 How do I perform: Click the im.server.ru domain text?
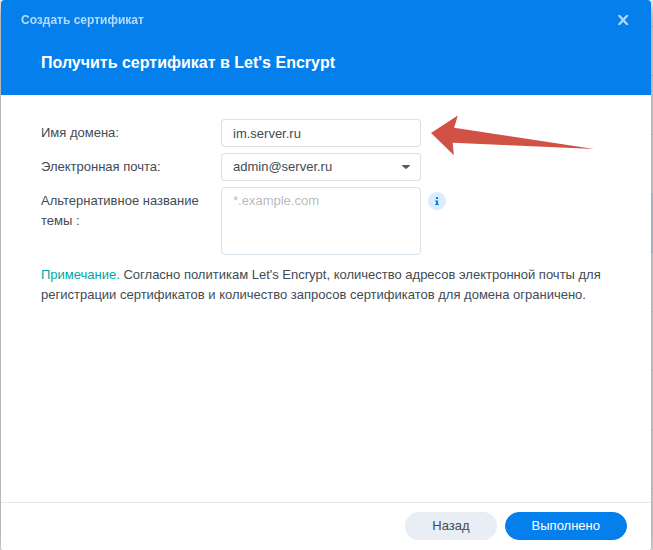click(268, 133)
